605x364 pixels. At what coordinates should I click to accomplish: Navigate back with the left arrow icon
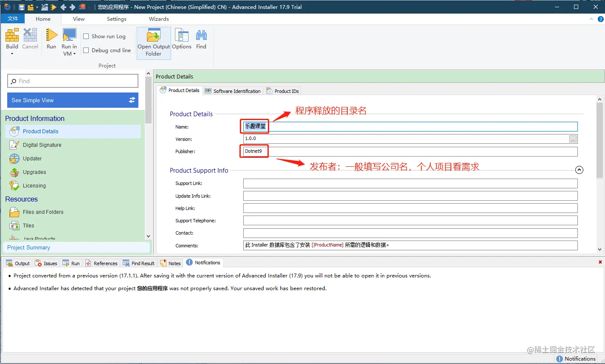click(63, 7)
